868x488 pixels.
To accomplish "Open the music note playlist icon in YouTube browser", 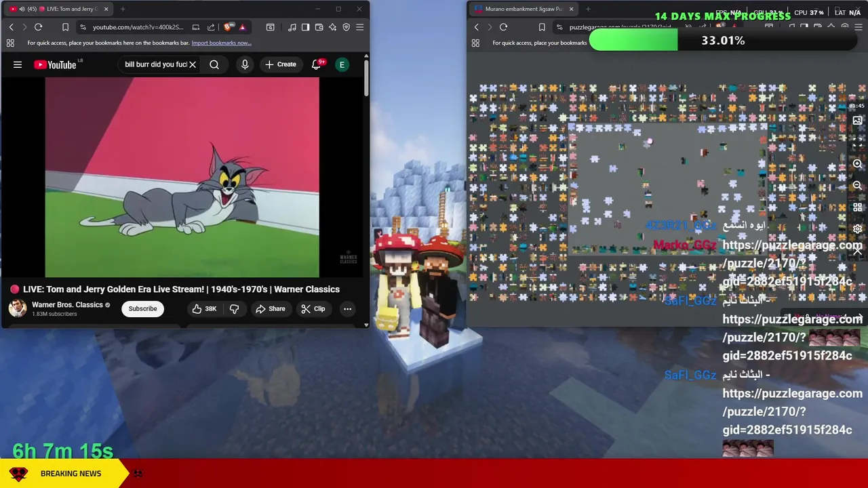I will 292,27.
